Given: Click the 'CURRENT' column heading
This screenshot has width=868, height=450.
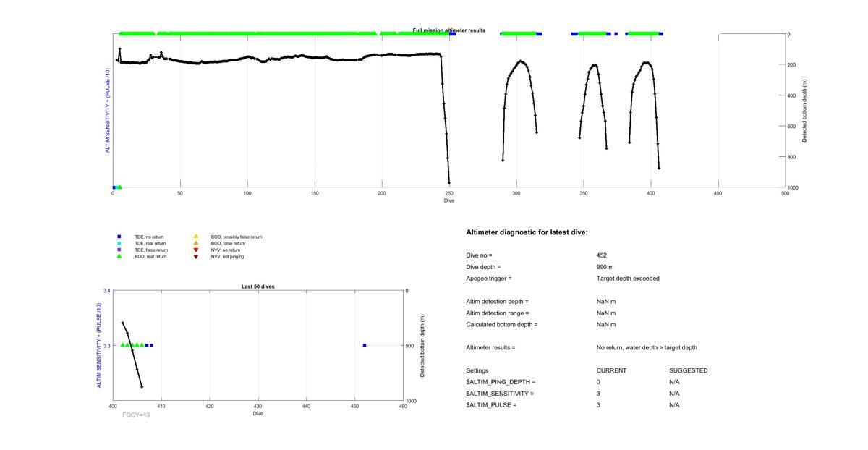Looking at the screenshot, I should point(611,370).
